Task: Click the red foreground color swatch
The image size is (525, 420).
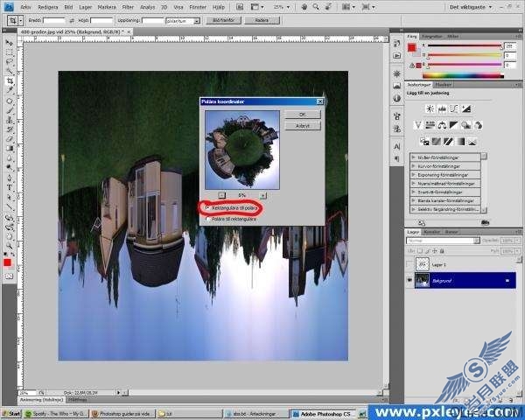Action: point(7,262)
